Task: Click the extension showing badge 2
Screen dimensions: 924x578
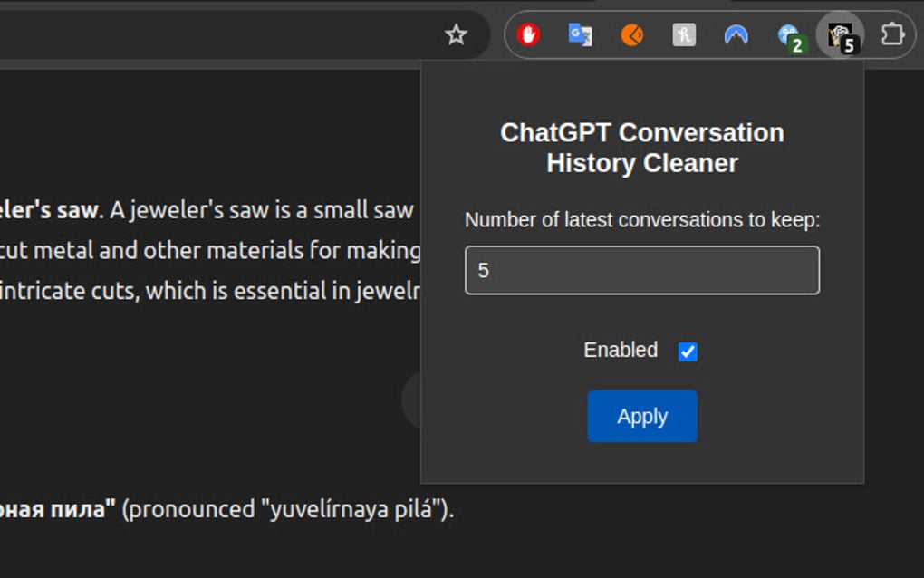Action: coord(790,36)
